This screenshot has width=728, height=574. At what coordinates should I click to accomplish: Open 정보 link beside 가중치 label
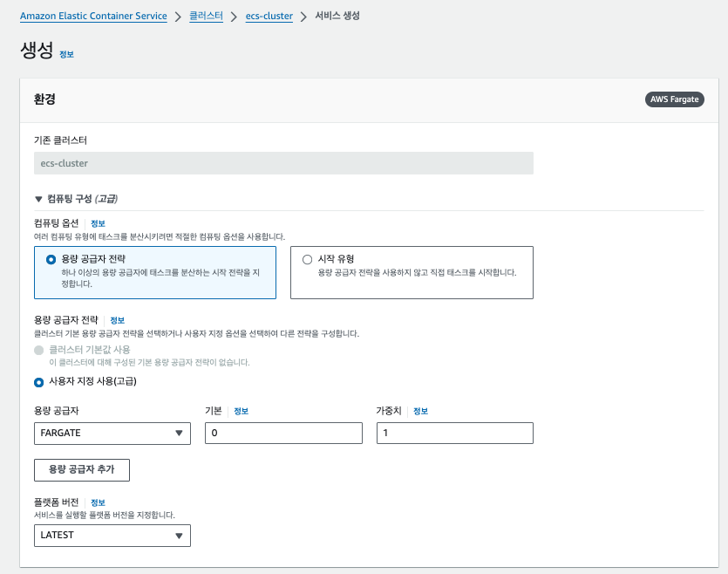pos(420,411)
